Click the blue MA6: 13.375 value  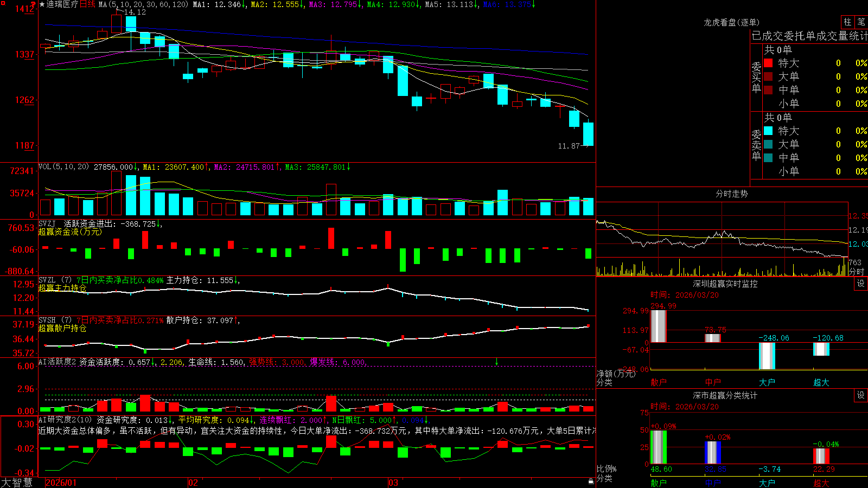509,4
